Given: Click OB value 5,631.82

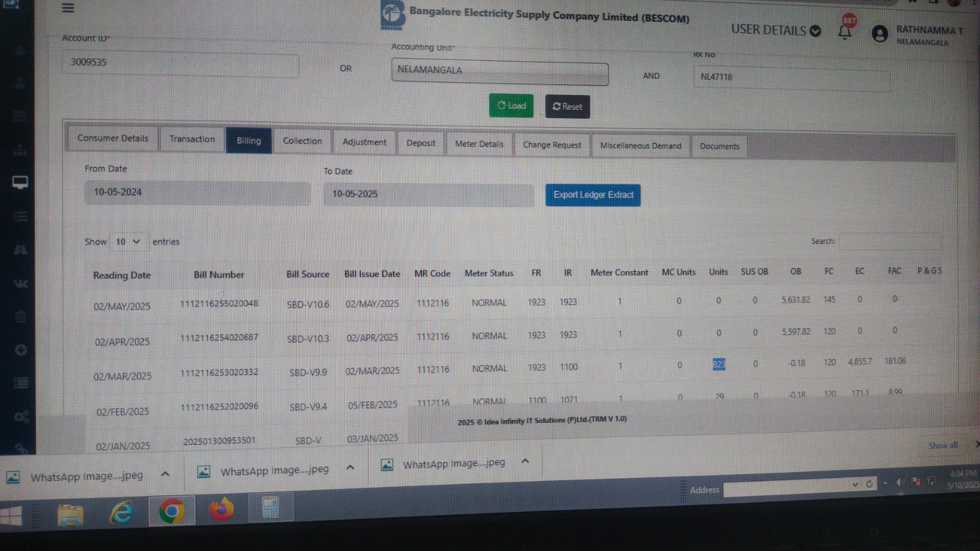Looking at the screenshot, I should [796, 300].
